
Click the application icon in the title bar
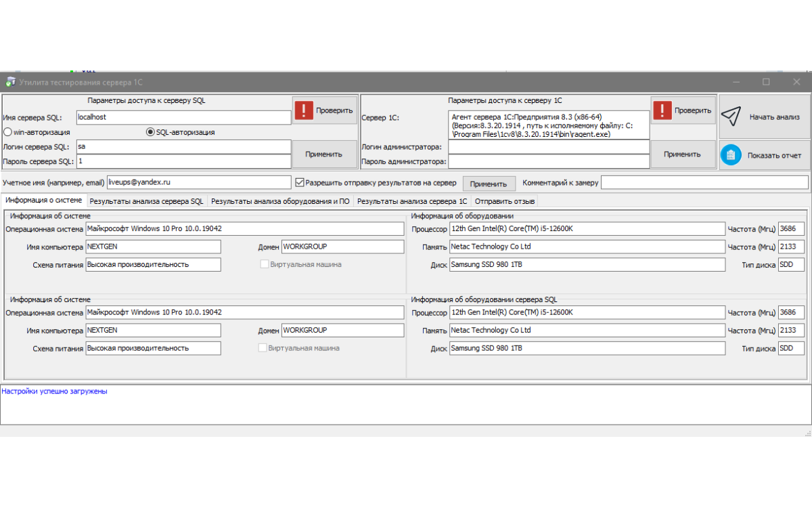[x=10, y=82]
